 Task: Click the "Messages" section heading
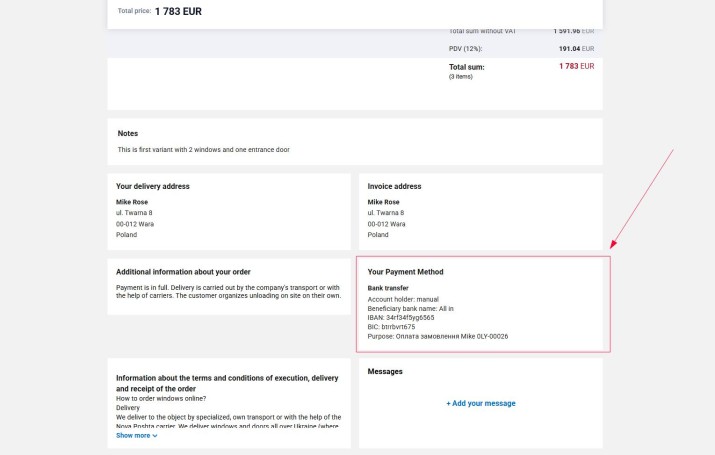(385, 372)
